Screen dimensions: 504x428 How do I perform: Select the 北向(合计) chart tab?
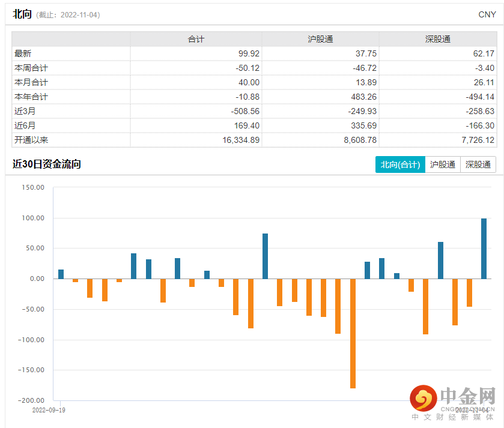400,164
